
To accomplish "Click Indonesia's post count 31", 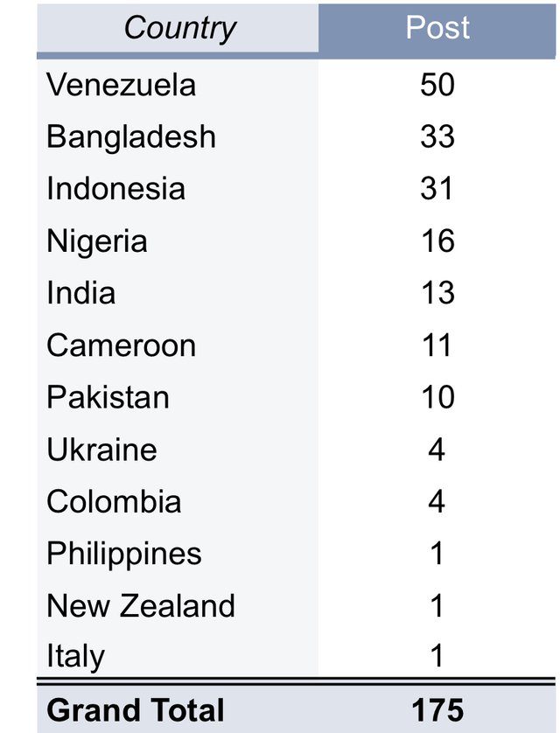I will (x=437, y=189).
